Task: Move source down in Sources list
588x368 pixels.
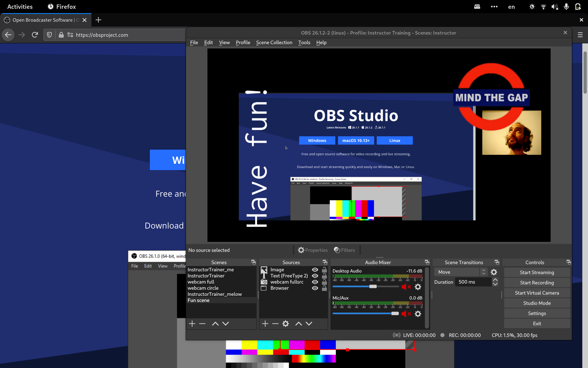Action: click(x=309, y=323)
